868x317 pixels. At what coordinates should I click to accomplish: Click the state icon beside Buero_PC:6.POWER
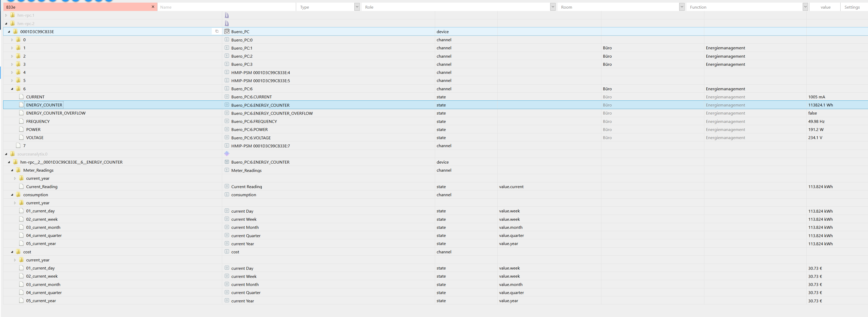coord(227,129)
